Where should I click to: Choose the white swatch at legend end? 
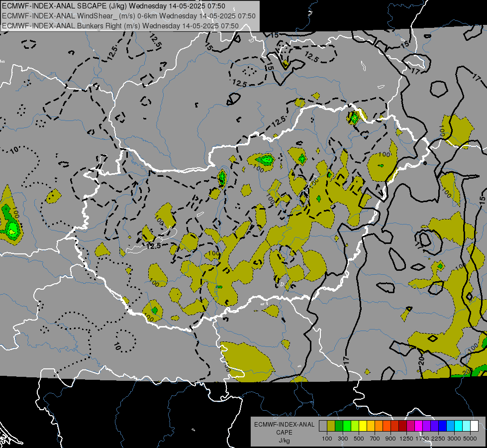474,426
